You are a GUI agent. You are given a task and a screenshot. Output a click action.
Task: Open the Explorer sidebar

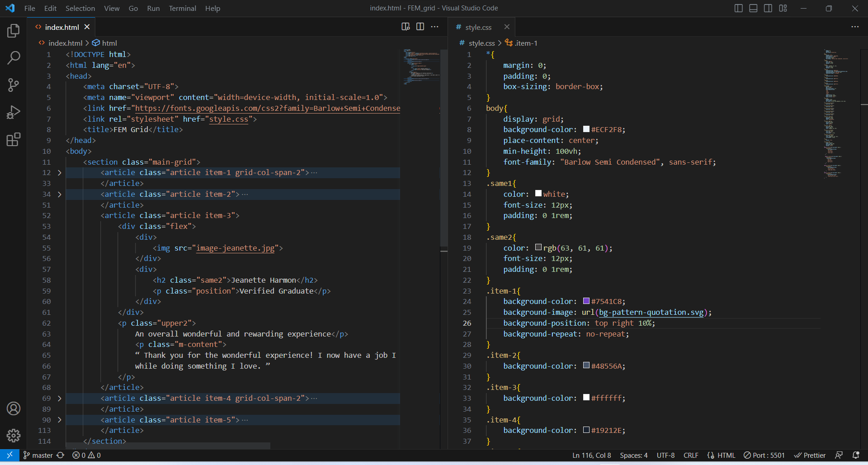[13, 31]
